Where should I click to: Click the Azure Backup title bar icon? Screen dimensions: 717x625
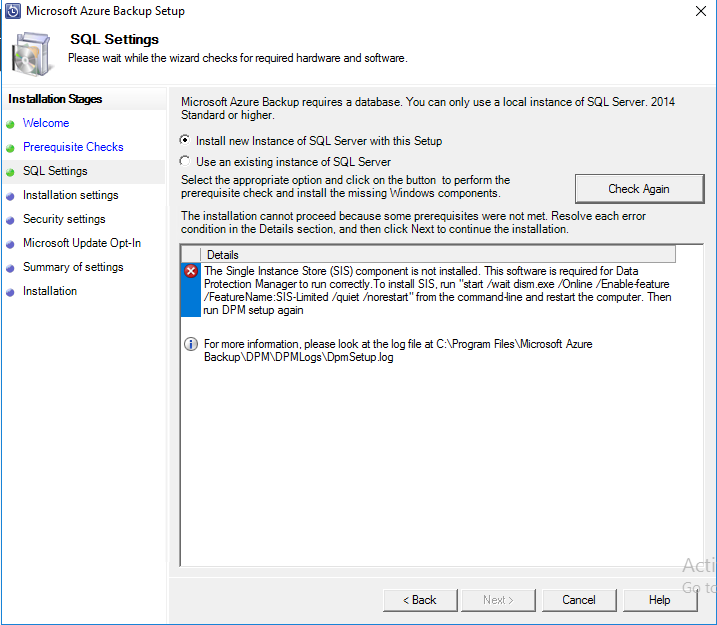coord(12,11)
